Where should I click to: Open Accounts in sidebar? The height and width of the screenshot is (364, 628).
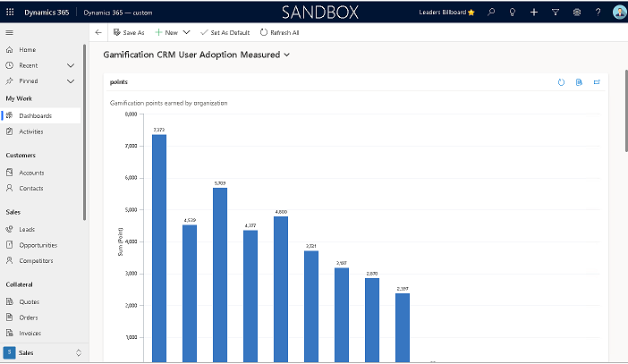pos(31,173)
